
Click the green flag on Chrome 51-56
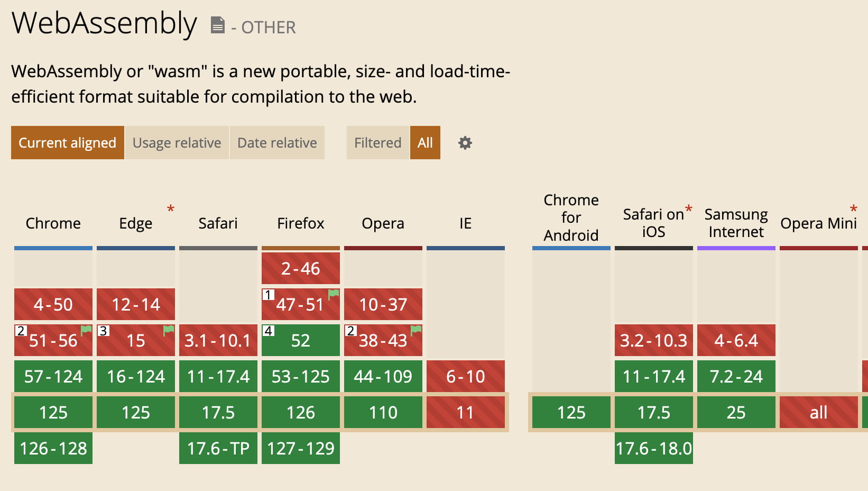86,331
